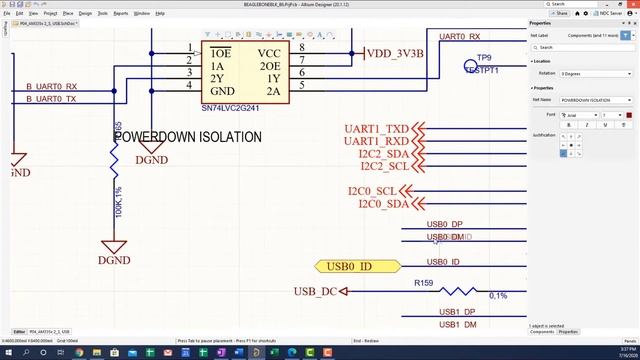
Task: Click the Panels button
Action: point(630,341)
